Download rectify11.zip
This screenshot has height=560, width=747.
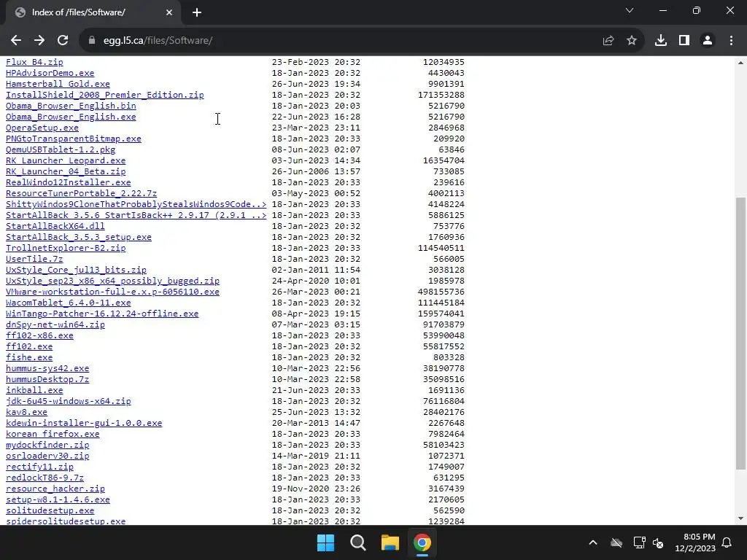click(39, 467)
